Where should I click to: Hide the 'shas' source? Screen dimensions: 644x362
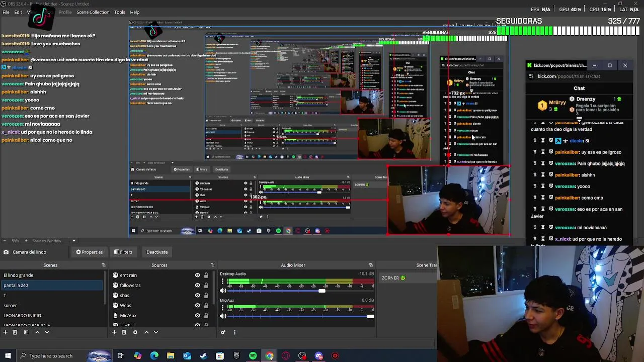click(197, 296)
